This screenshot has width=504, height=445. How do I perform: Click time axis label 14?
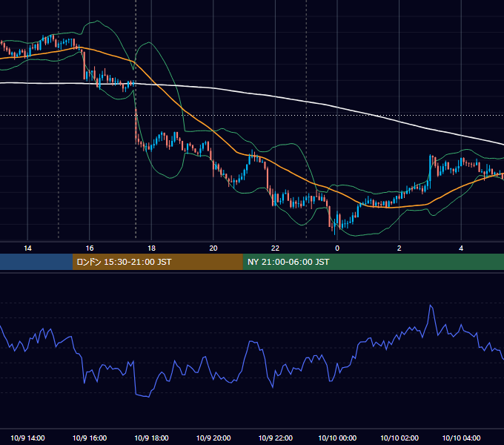tap(27, 248)
